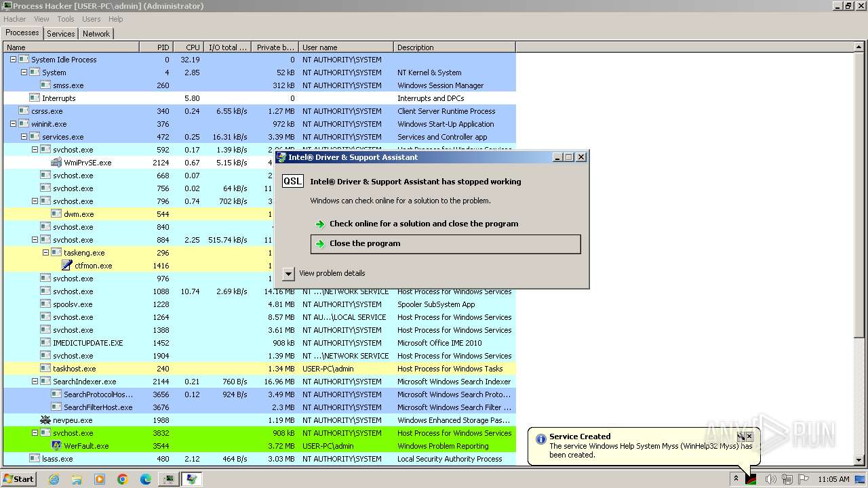Launch Google Chrome from taskbar
This screenshot has height=488, width=868.
pos(123,479)
